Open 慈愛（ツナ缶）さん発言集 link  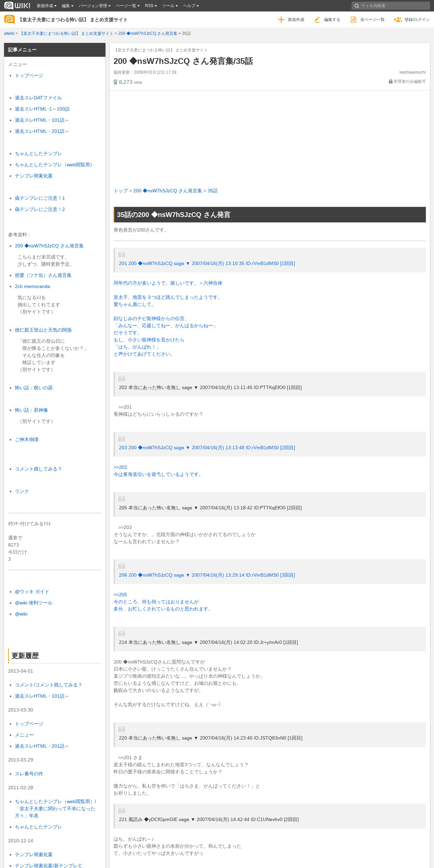tap(43, 275)
